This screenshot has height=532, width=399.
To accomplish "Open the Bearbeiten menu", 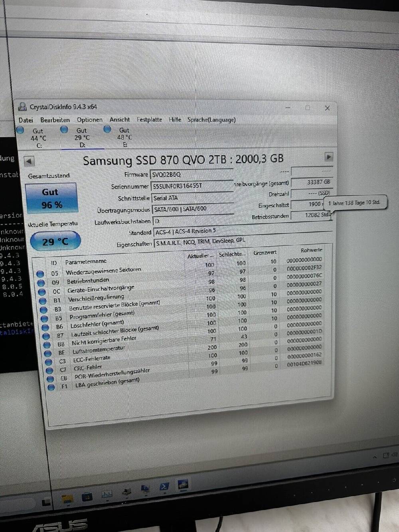I will point(55,120).
